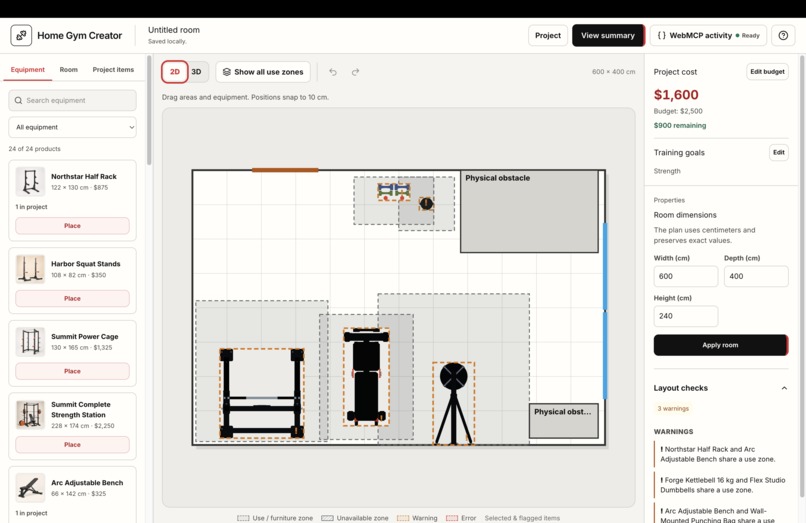Select the dumbbell set on the floor plan
Screen dimensions: 806x523
click(394, 191)
